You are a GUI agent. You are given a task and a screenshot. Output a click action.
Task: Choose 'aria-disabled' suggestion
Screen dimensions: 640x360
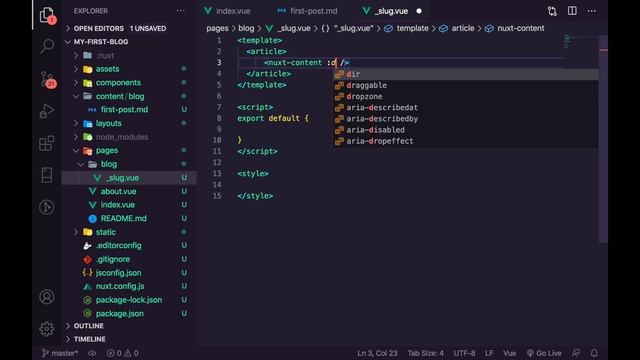point(466,130)
